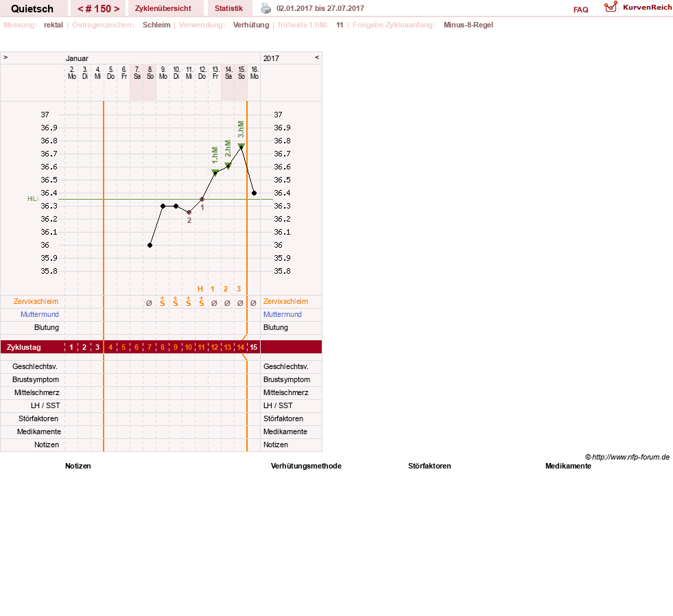
Task: Click the Verhütungsmethode heading
Action: coord(306,466)
